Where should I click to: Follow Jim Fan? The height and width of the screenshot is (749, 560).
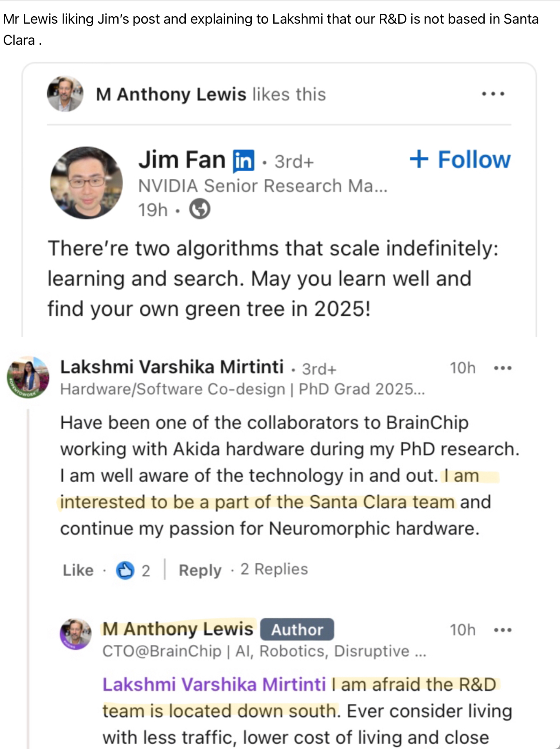460,159
